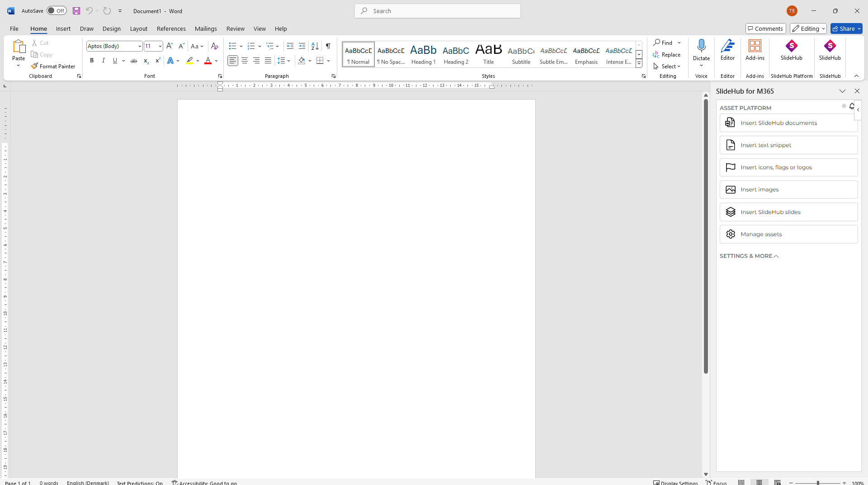Open the References ribbon tab
868x485 pixels.
pos(171,29)
